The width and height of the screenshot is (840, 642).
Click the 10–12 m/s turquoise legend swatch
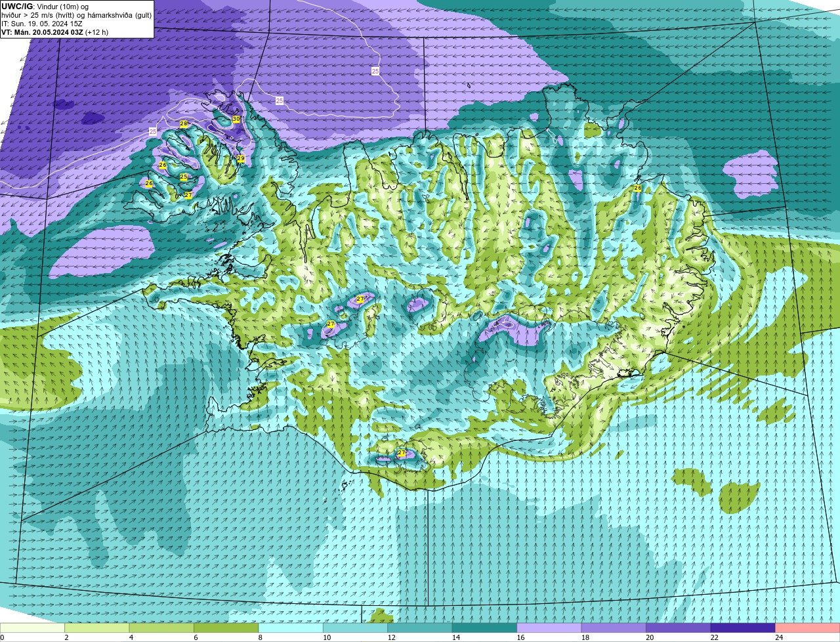(356, 628)
